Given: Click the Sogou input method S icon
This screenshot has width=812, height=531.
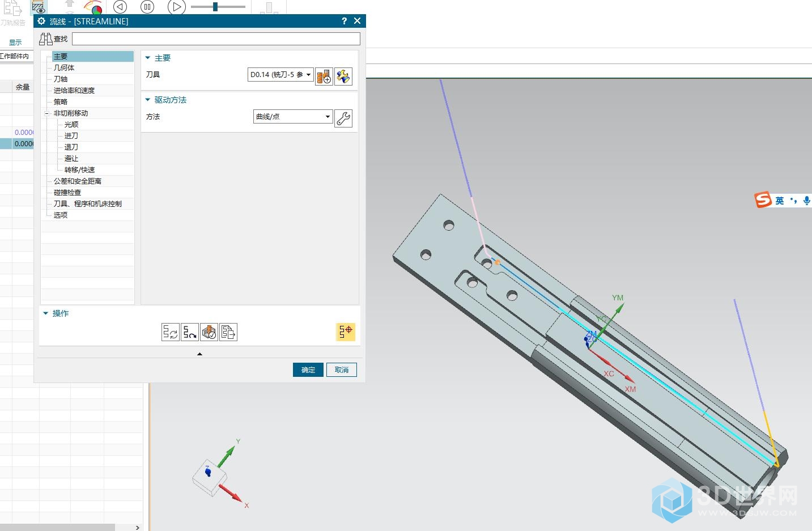Looking at the screenshot, I should point(763,199).
